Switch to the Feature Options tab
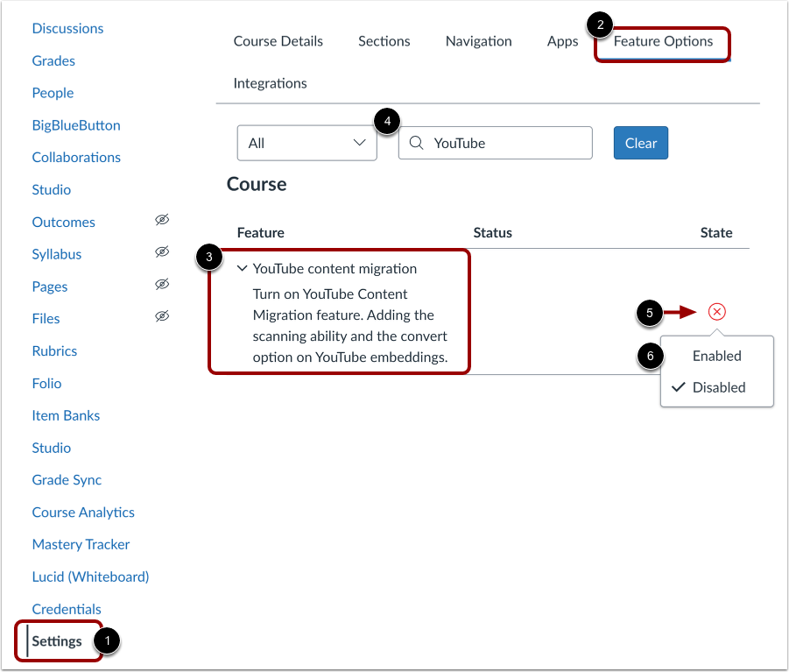789x672 pixels. [x=661, y=40]
